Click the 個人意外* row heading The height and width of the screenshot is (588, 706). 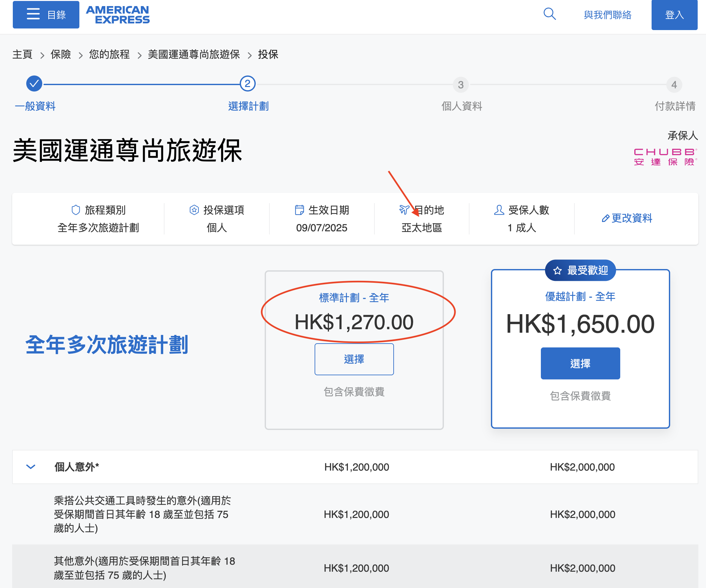tap(77, 467)
